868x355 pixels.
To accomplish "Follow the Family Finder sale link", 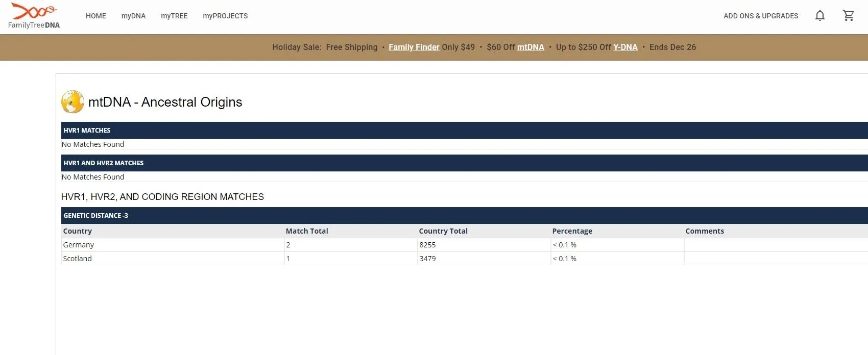I will (x=414, y=47).
